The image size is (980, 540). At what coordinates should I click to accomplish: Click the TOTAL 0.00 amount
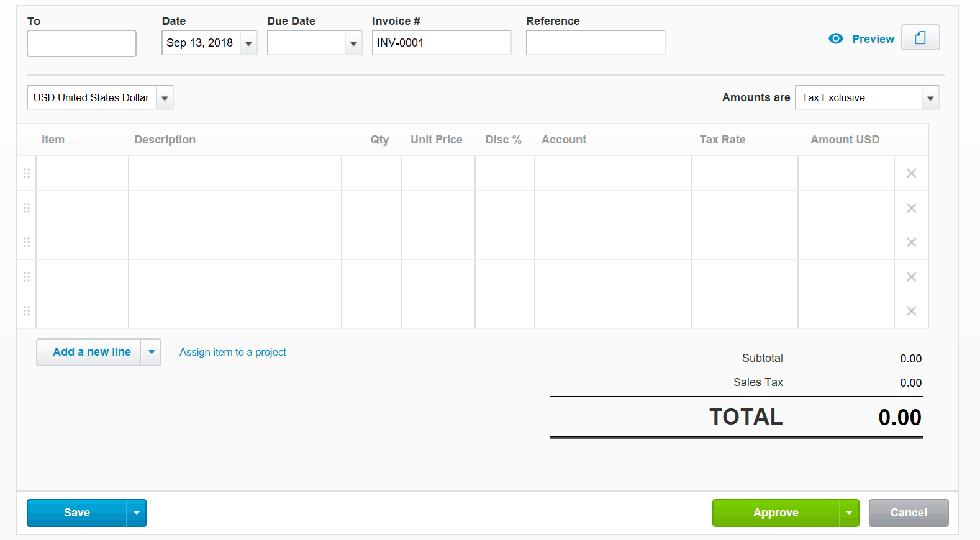pos(900,417)
